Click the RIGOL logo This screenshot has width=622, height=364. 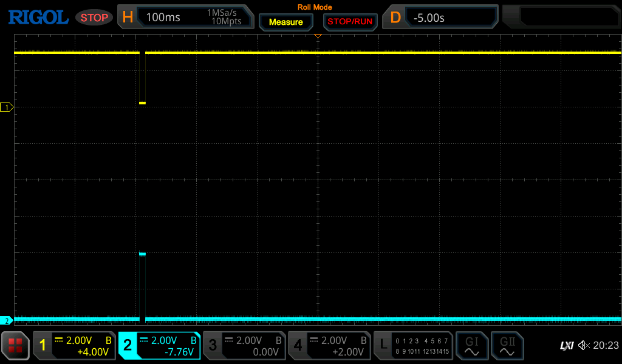click(38, 18)
